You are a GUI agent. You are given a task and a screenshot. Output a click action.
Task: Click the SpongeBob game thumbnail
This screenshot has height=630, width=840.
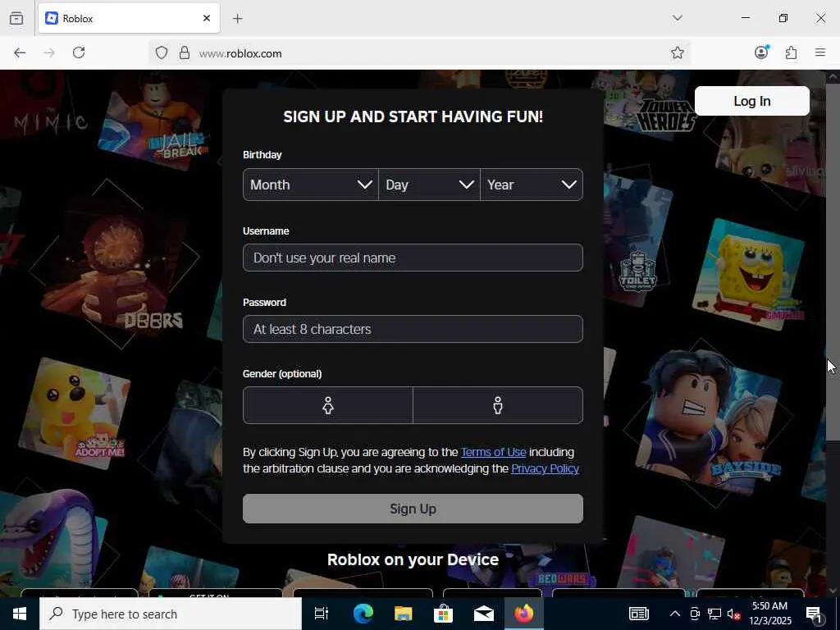coord(747,273)
